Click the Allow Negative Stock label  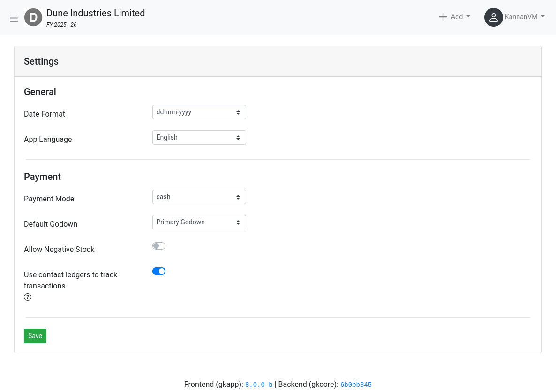click(59, 249)
